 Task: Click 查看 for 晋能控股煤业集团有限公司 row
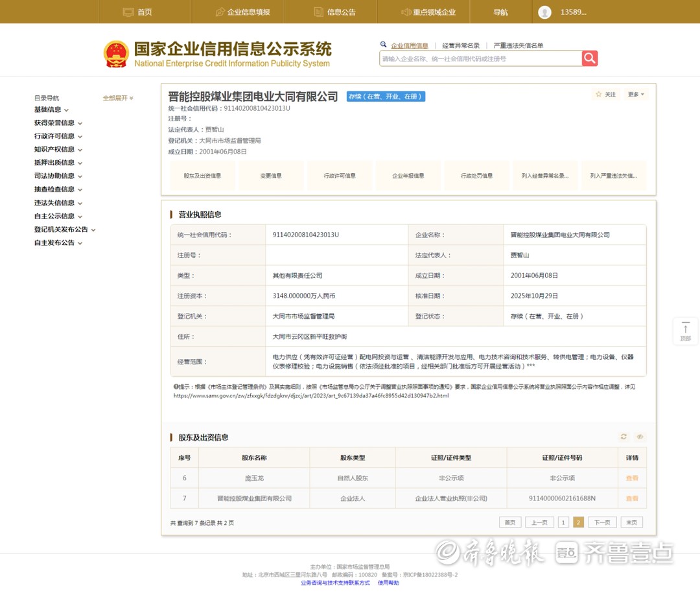tap(632, 498)
